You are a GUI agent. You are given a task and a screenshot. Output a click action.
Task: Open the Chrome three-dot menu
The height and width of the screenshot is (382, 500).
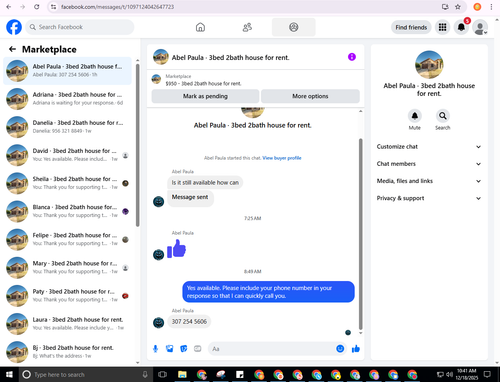click(491, 7)
